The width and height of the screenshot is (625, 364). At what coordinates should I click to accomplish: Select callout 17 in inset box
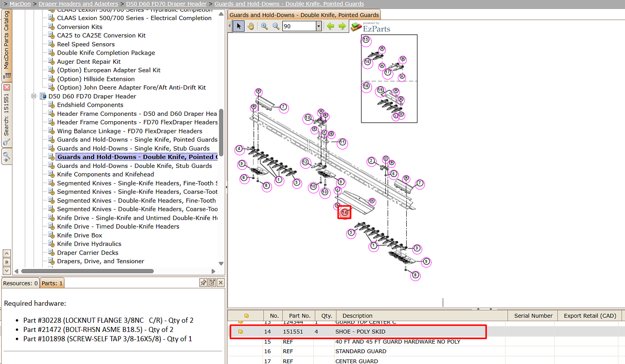click(x=387, y=72)
